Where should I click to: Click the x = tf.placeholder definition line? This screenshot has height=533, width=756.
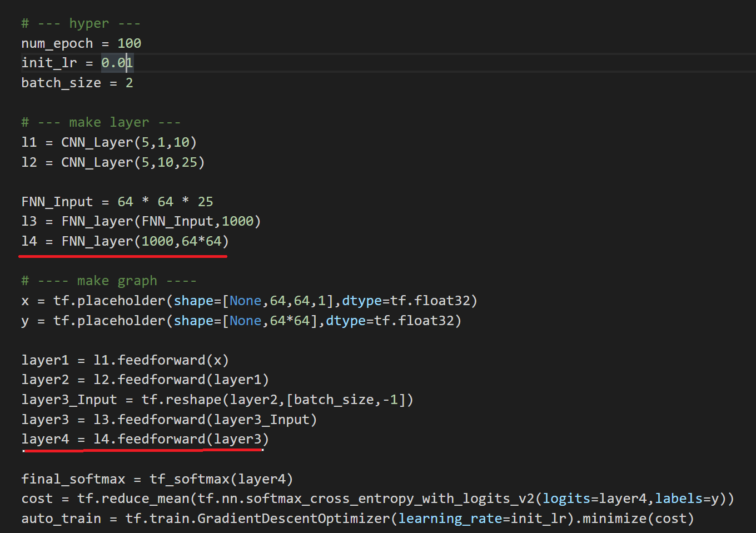[x=249, y=301]
